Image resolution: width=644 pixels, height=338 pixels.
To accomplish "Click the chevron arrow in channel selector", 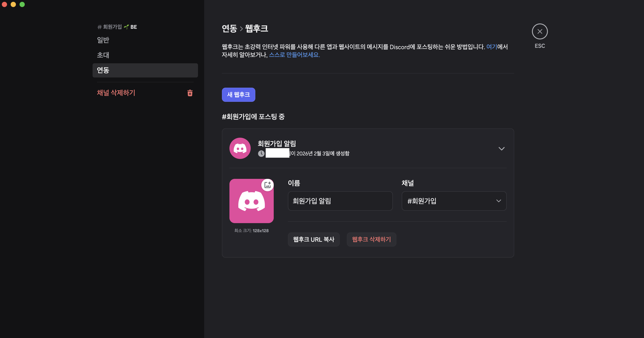I will 499,201.
